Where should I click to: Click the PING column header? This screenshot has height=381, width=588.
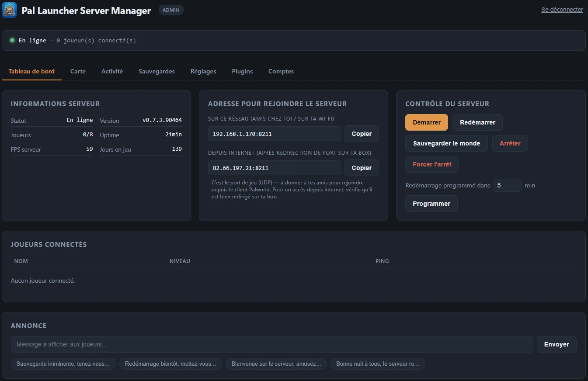[382, 261]
